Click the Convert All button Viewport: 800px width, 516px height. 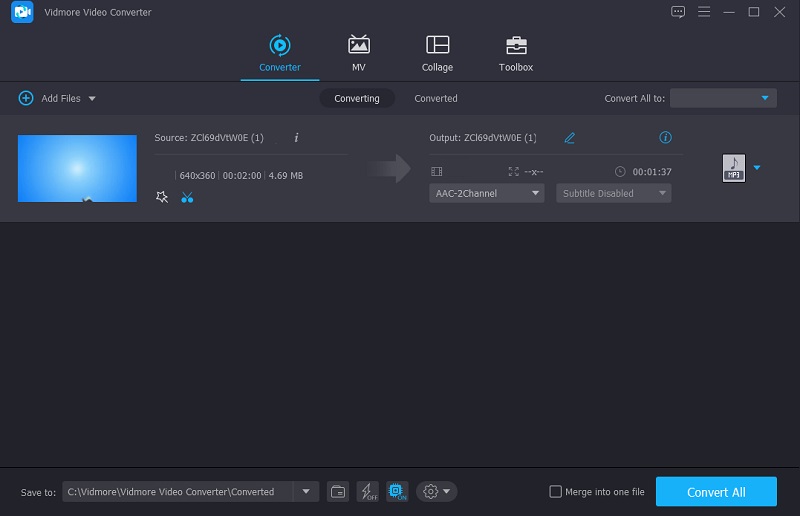(x=716, y=492)
